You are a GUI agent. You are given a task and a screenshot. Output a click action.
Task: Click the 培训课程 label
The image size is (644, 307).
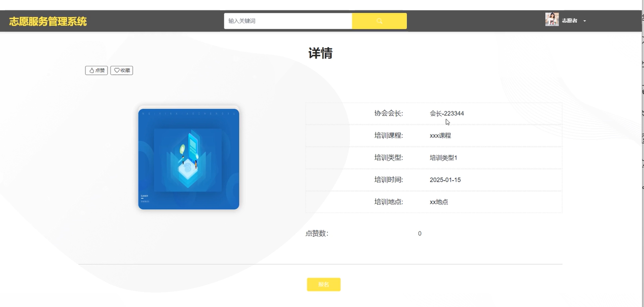click(389, 136)
